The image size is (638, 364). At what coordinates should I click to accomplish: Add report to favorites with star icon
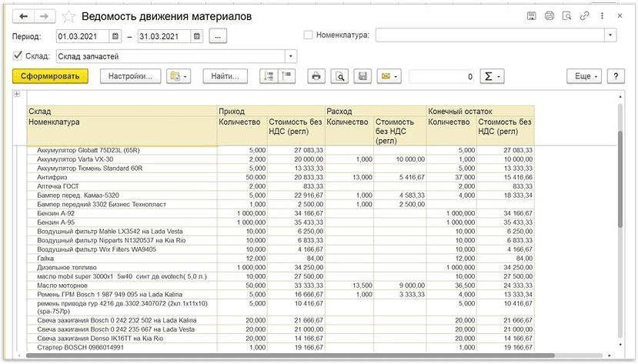point(68,17)
